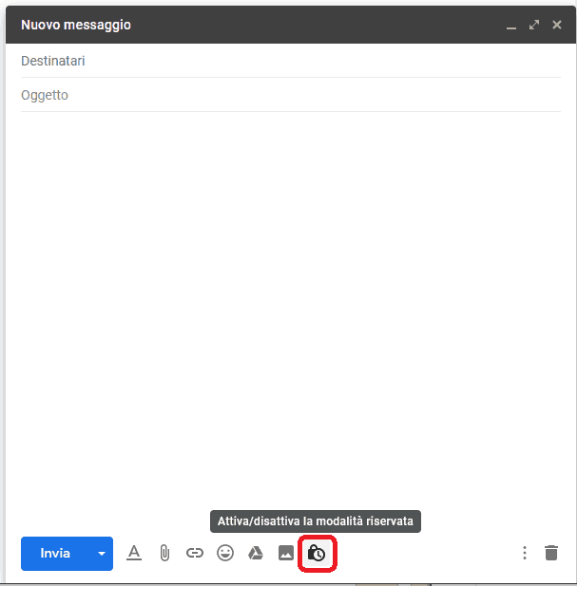584x590 pixels.
Task: Expand send options arrow beside Invia
Action: click(x=101, y=554)
